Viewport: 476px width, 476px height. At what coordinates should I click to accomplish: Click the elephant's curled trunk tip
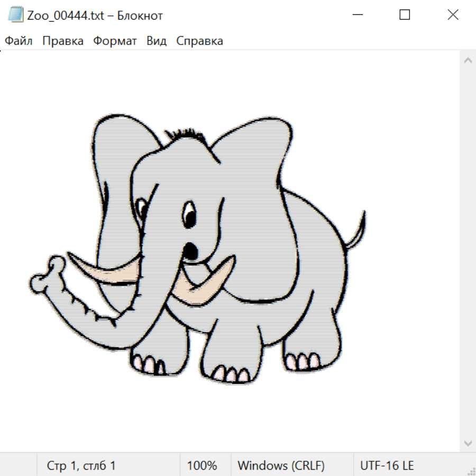tap(46, 274)
